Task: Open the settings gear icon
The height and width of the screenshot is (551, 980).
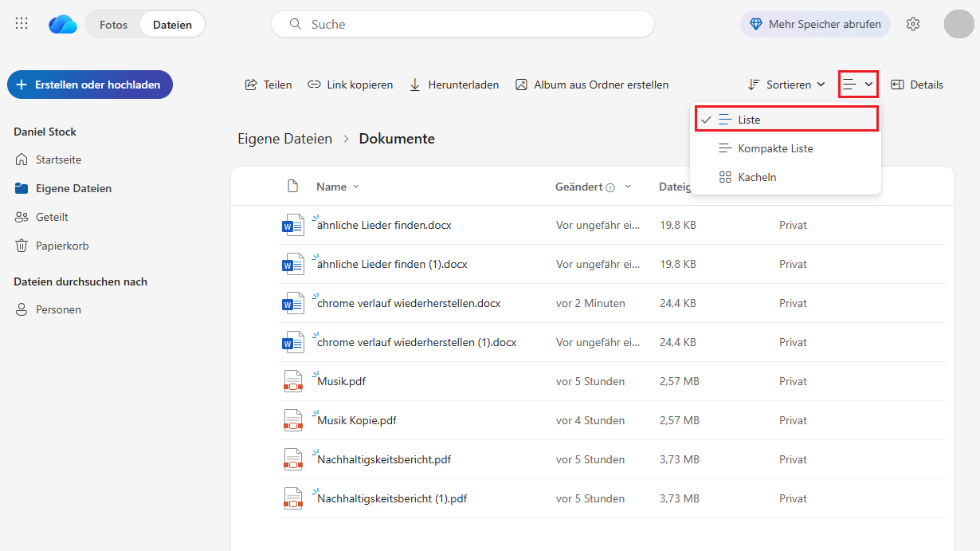Action: 913,24
